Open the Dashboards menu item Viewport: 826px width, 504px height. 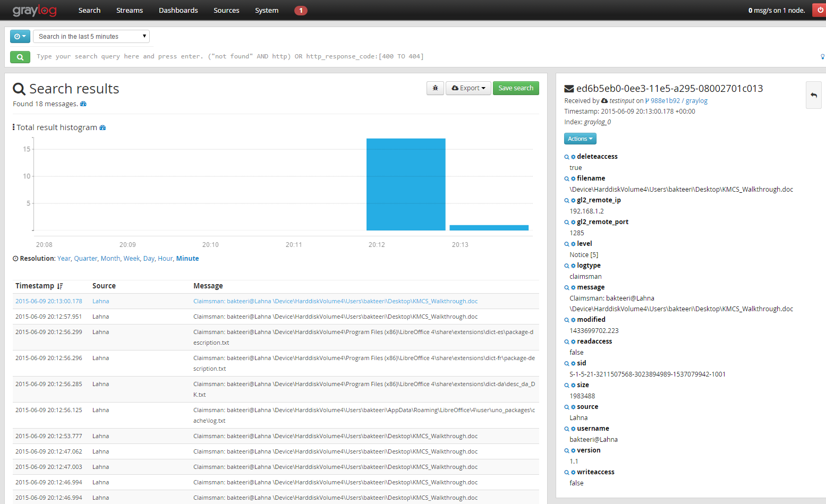(178, 10)
